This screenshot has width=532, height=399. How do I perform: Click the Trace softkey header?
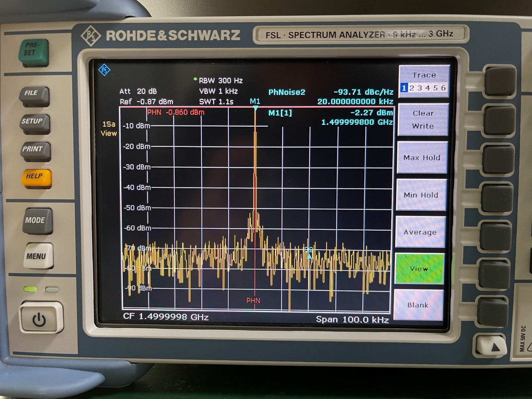tap(424, 75)
